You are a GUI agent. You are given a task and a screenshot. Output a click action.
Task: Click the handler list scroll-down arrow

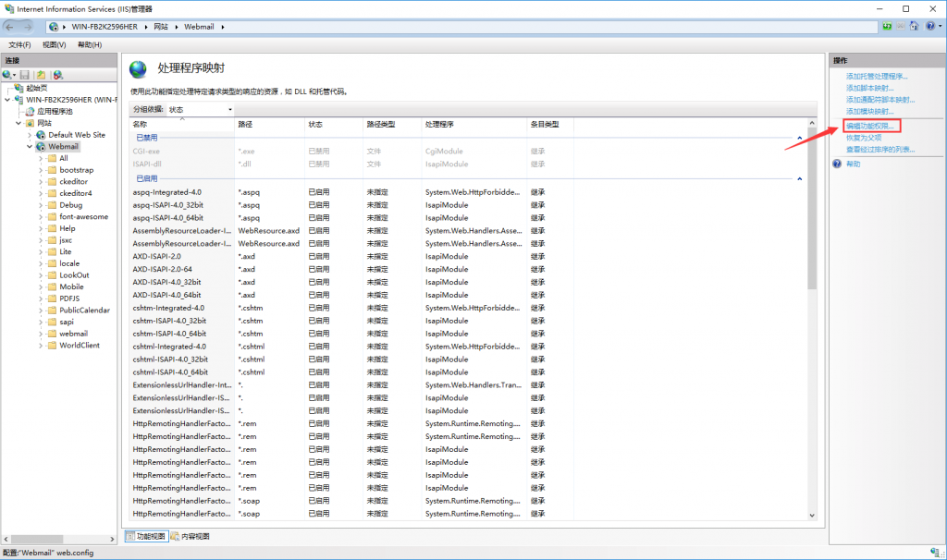pyautogui.click(x=812, y=516)
